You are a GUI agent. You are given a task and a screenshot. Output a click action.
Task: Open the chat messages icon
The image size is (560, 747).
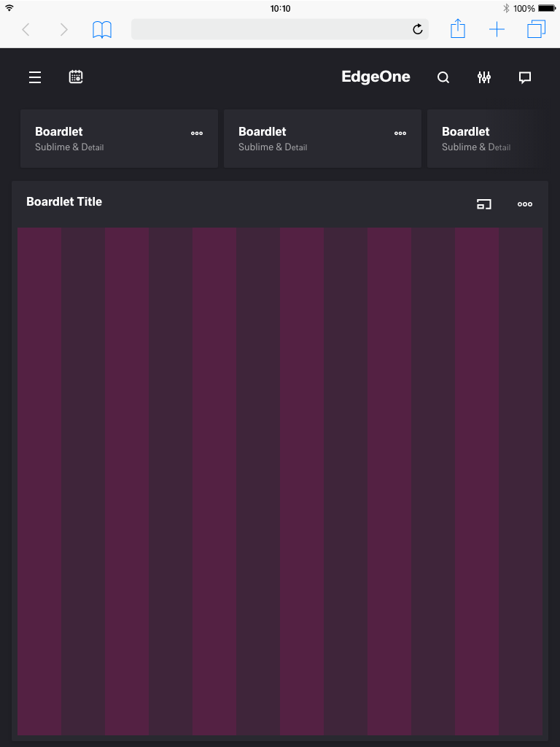click(x=525, y=77)
